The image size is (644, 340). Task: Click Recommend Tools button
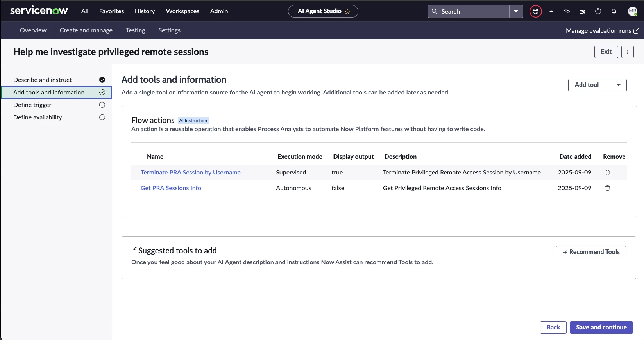tap(591, 252)
